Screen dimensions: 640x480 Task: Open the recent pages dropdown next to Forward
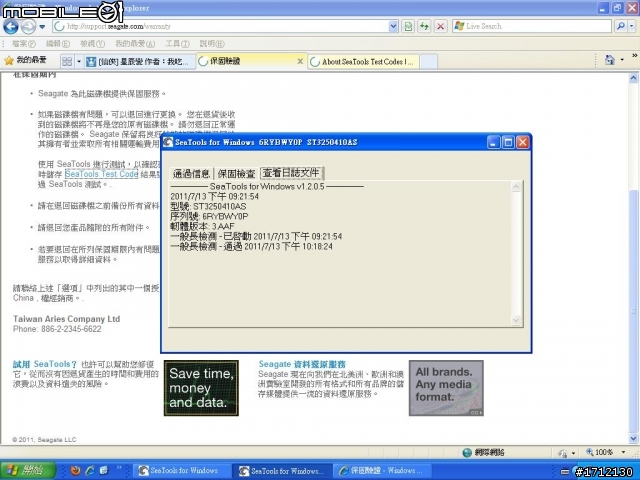(42, 27)
